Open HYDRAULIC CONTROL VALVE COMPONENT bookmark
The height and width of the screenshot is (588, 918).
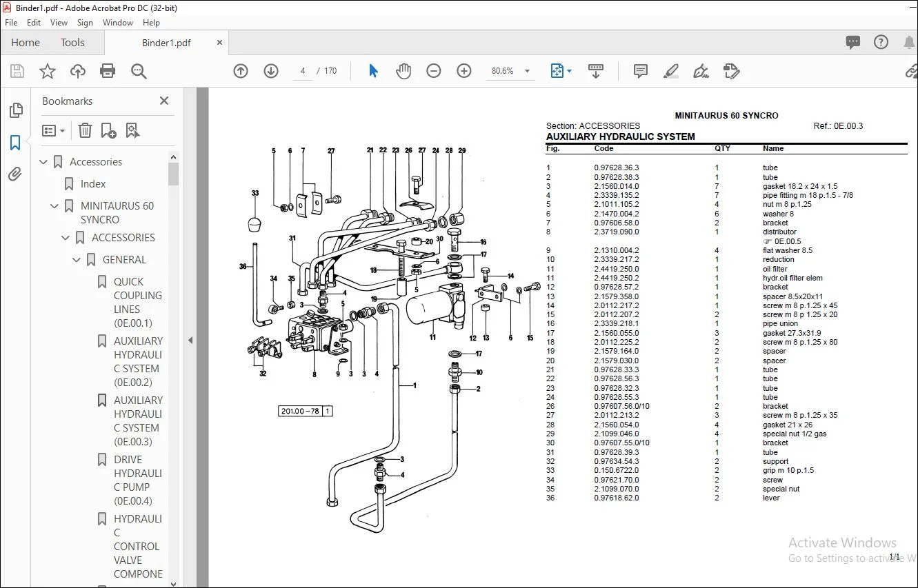(x=138, y=547)
